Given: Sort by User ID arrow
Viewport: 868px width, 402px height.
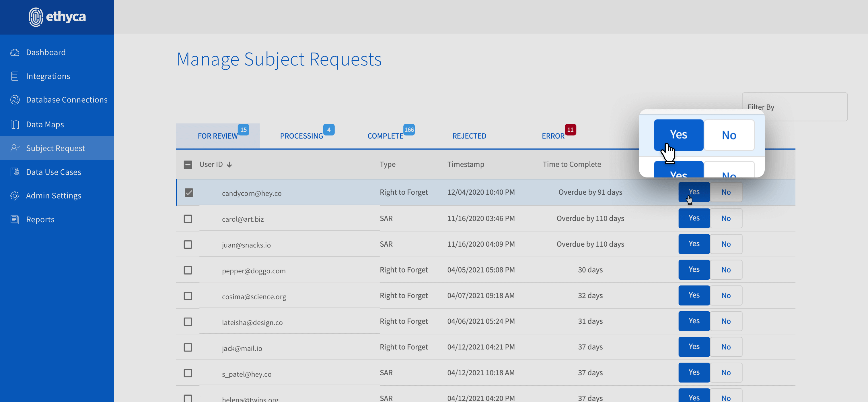Looking at the screenshot, I should pos(229,165).
